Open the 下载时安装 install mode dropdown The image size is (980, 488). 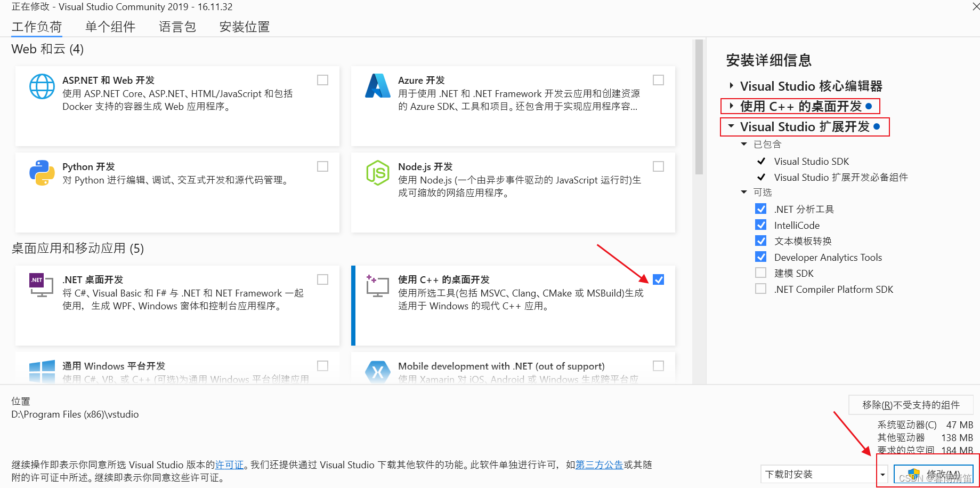tap(824, 474)
